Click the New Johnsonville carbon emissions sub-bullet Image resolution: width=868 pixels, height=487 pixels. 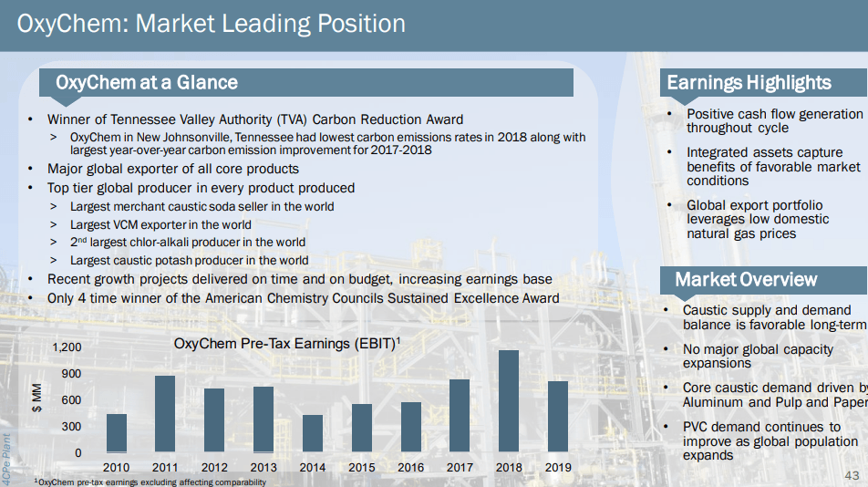[327, 143]
